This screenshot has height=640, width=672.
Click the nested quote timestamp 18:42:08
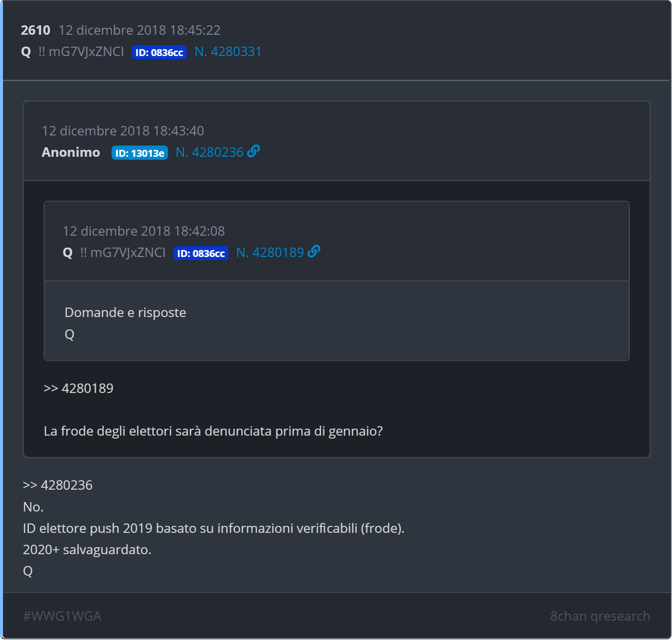pos(144,231)
